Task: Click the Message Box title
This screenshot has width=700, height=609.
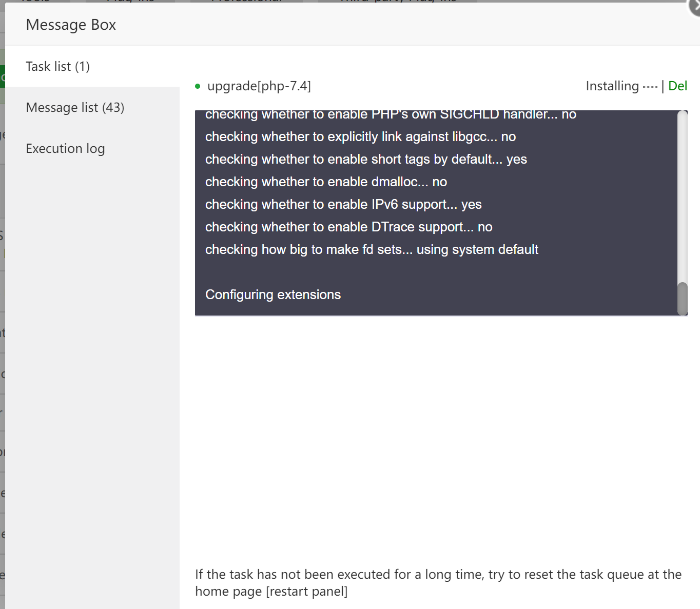Action: click(71, 25)
